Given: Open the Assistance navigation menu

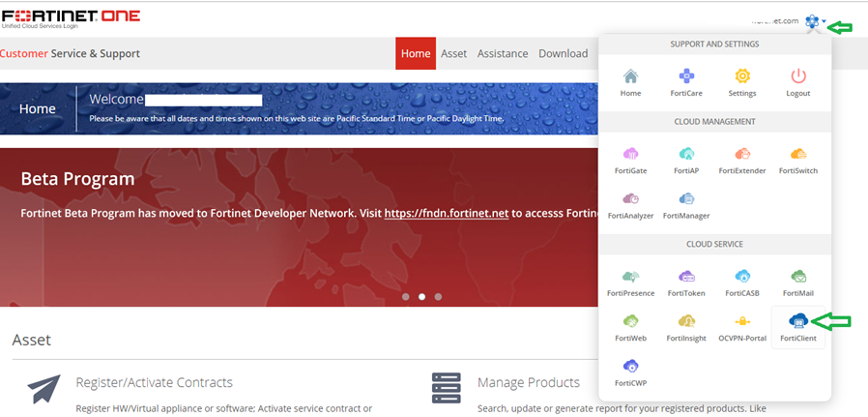Looking at the screenshot, I should 503,54.
